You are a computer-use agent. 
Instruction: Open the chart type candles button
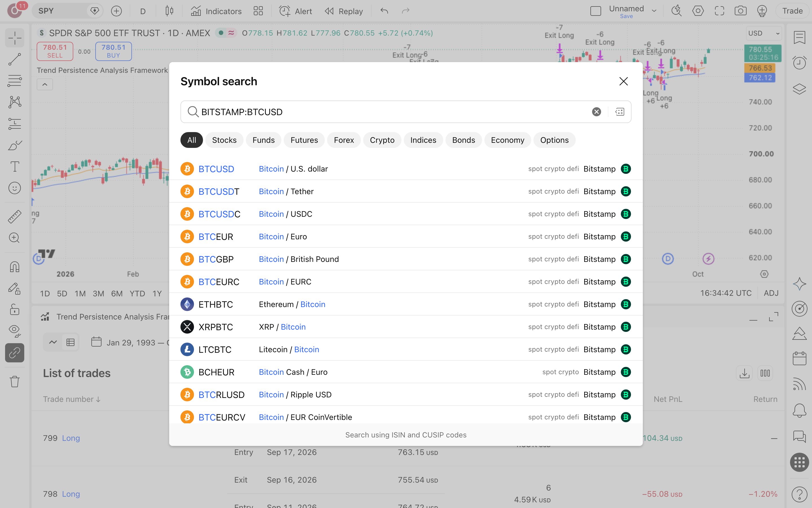[169, 11]
